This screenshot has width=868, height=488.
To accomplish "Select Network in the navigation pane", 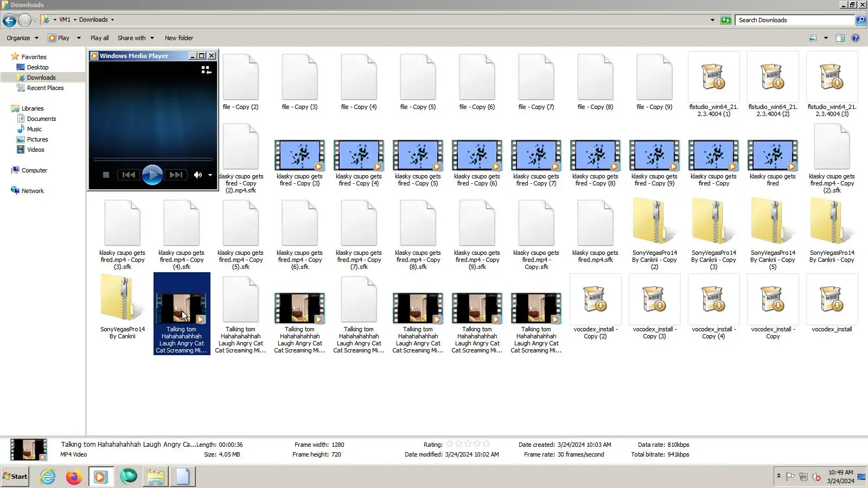I will coord(33,191).
